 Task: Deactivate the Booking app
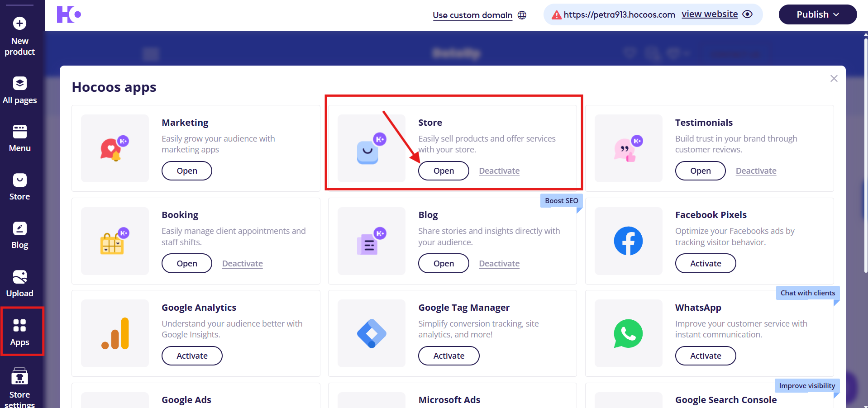point(243,264)
